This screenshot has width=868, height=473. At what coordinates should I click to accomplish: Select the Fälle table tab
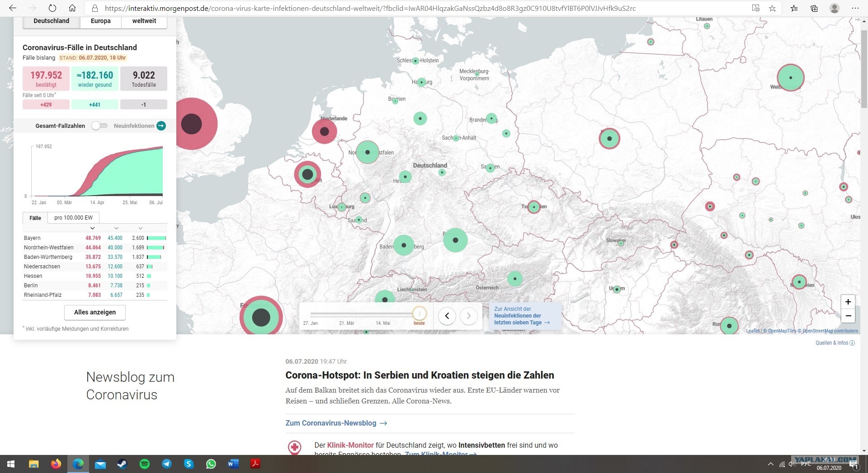35,218
